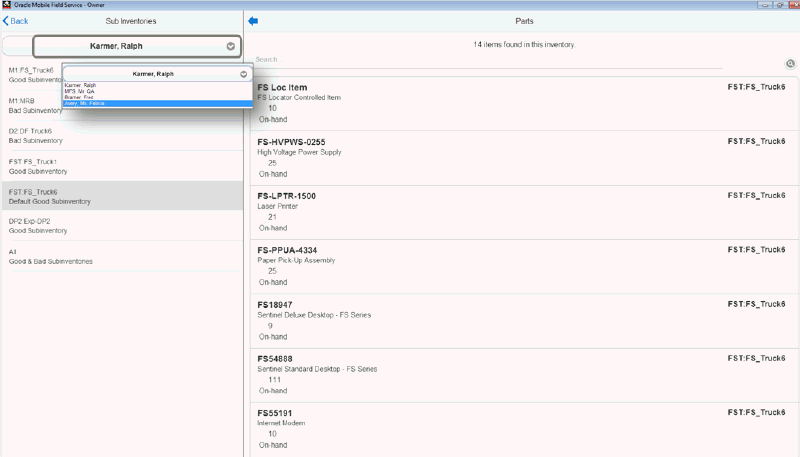The image size is (800, 457).
Task: Select the D2:DF Truck6 bad subinventory
Action: click(x=122, y=136)
